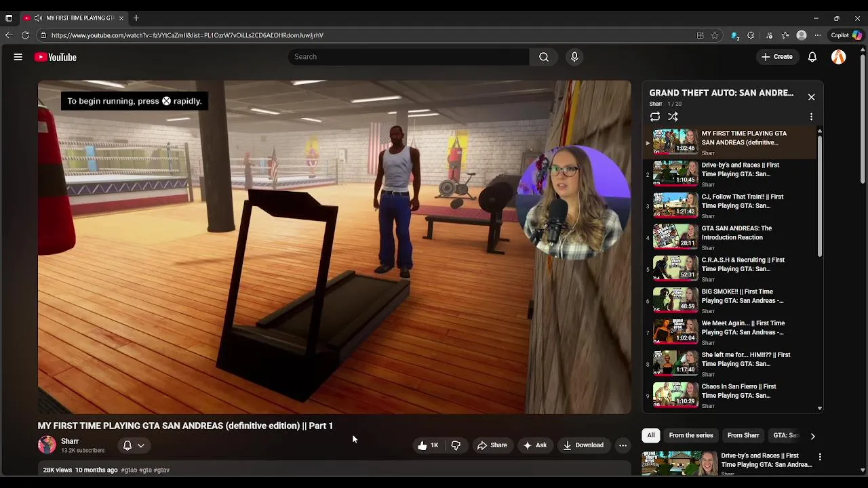Image resolution: width=868 pixels, height=488 pixels.
Task: Download the video
Action: pyautogui.click(x=583, y=445)
